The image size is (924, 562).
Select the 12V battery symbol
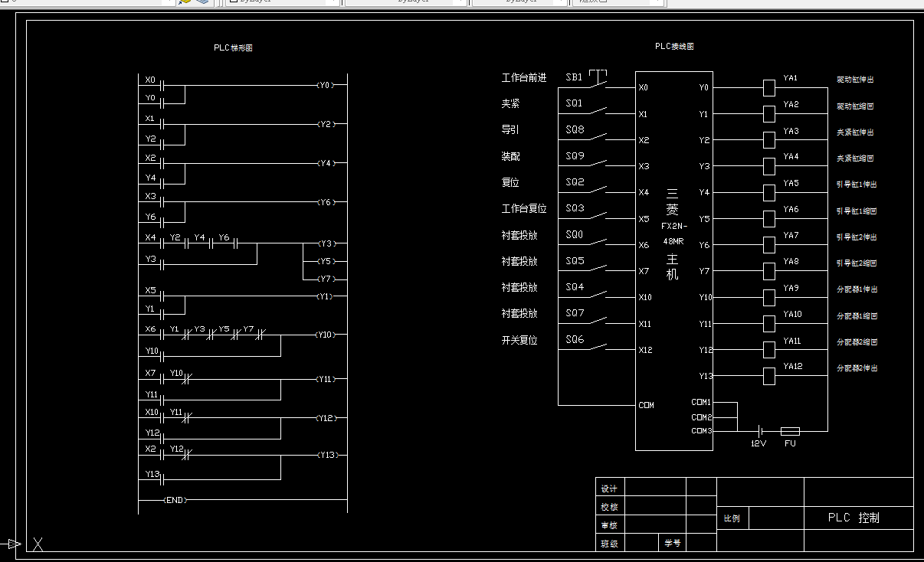[x=759, y=431]
